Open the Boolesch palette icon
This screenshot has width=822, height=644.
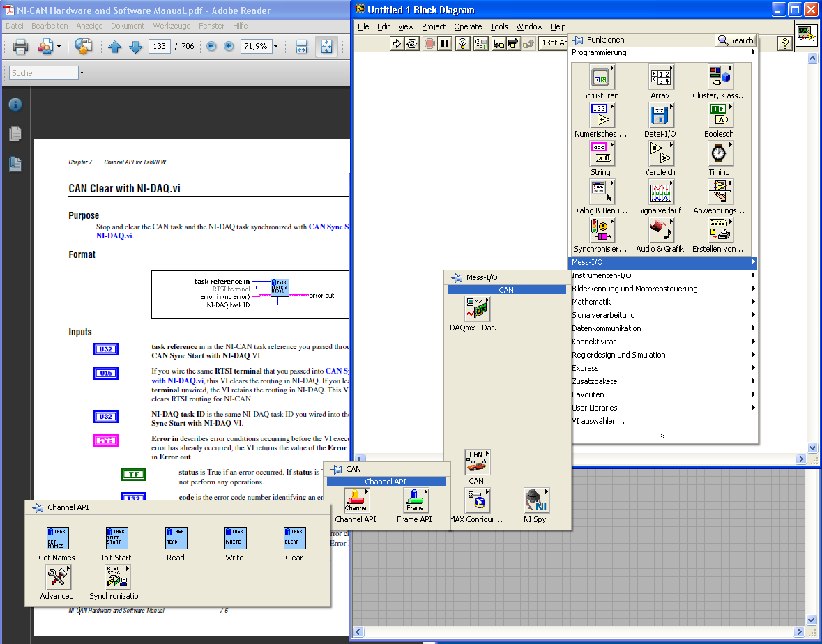coord(720,116)
